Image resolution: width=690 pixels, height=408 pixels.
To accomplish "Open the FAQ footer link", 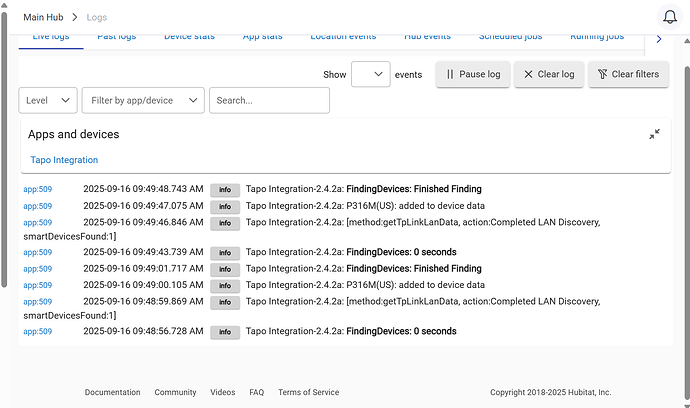I will (x=257, y=392).
